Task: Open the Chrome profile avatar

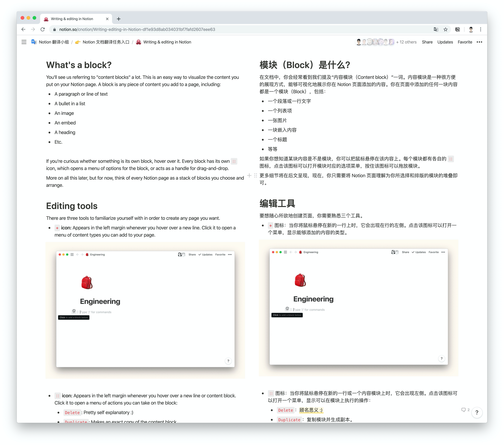Action: (x=471, y=29)
